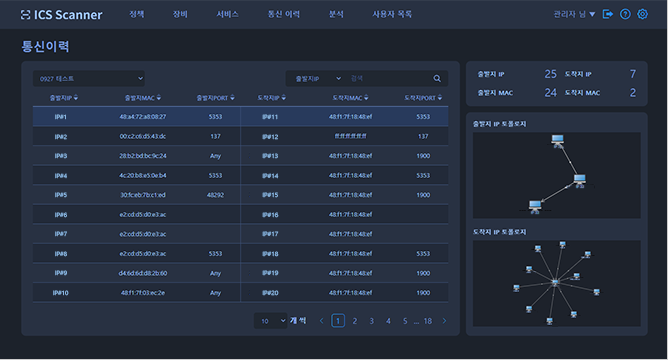Click the 출발지 IP count 25

550,74
